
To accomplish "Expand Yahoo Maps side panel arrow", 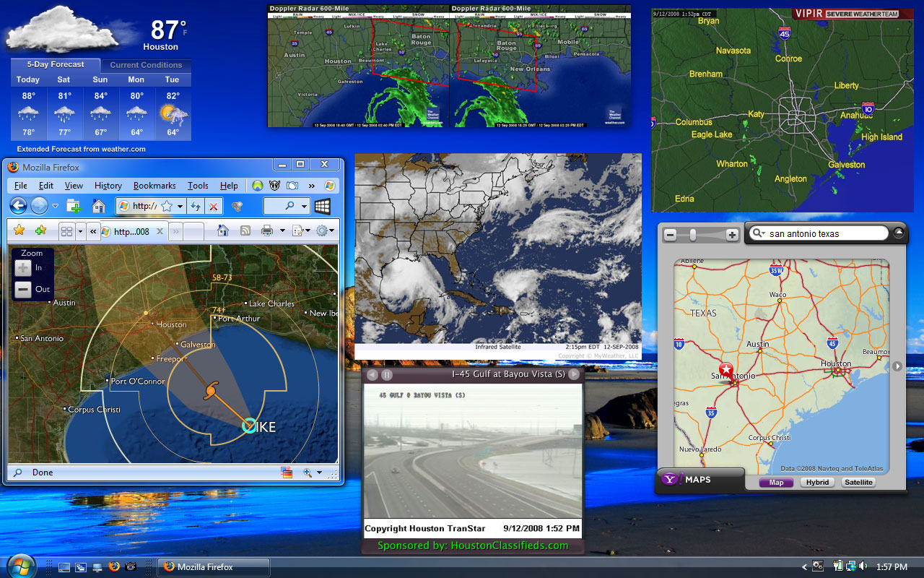I will [x=897, y=366].
